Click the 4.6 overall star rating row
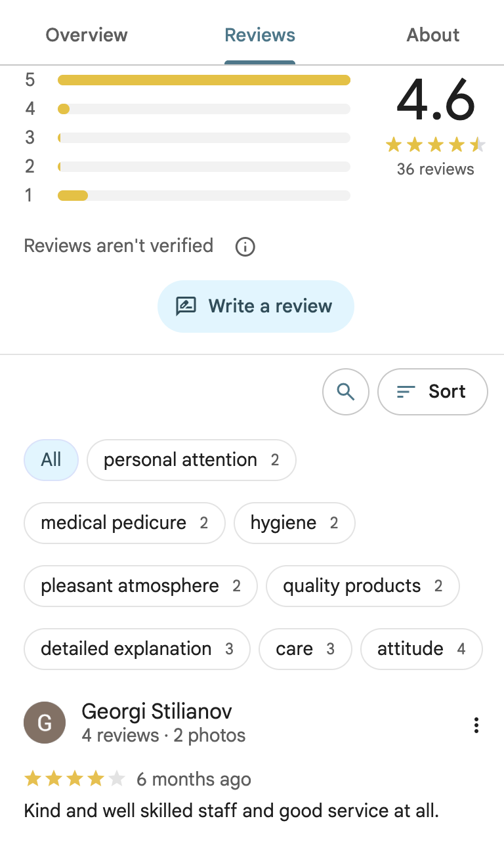Screen dimensions: 504x844 [435, 144]
